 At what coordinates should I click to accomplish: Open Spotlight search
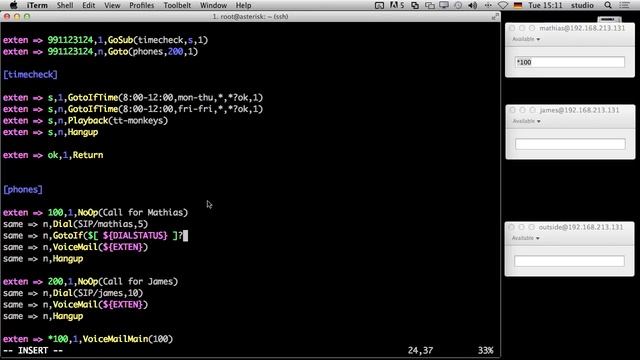[x=608, y=5]
